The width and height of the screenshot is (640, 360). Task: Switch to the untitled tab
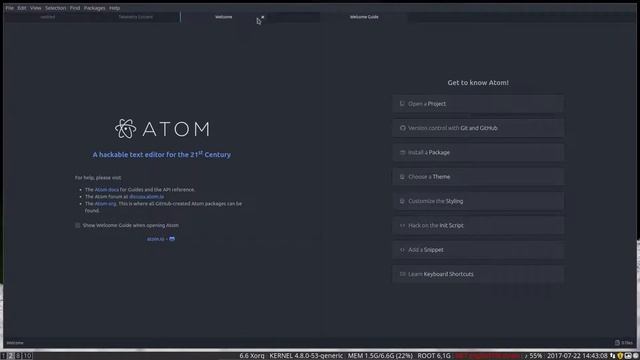point(48,17)
